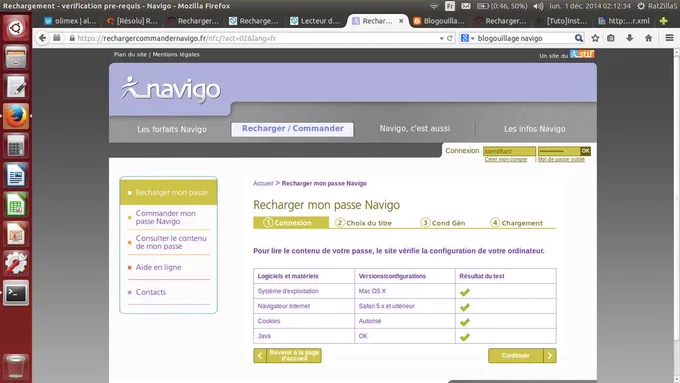680x383 pixels.
Task: Focus the identifiant input field
Action: coord(509,151)
